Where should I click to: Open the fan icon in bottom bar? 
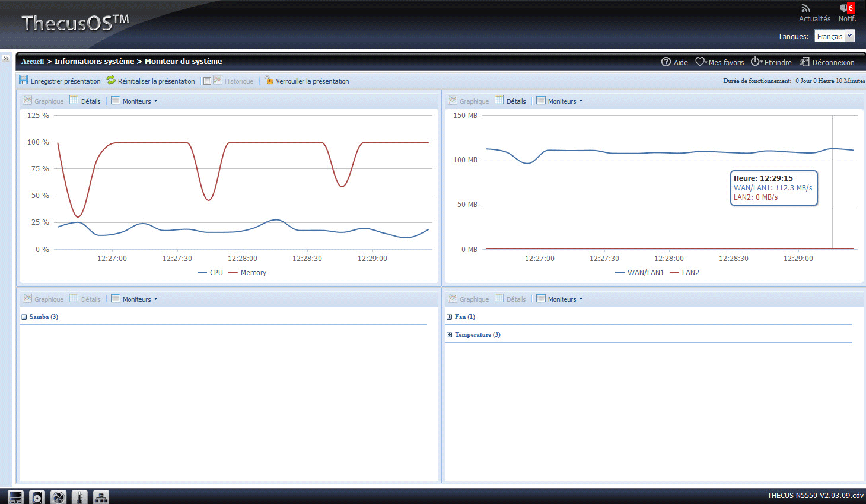point(58,497)
